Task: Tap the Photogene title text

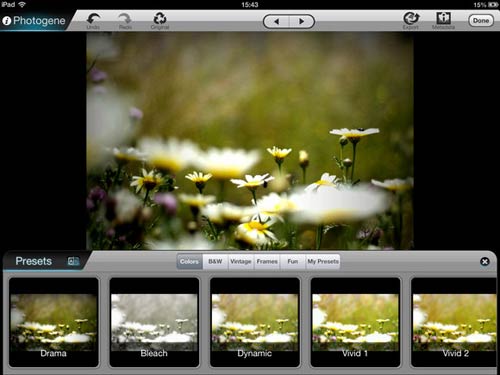Action: 39,21
